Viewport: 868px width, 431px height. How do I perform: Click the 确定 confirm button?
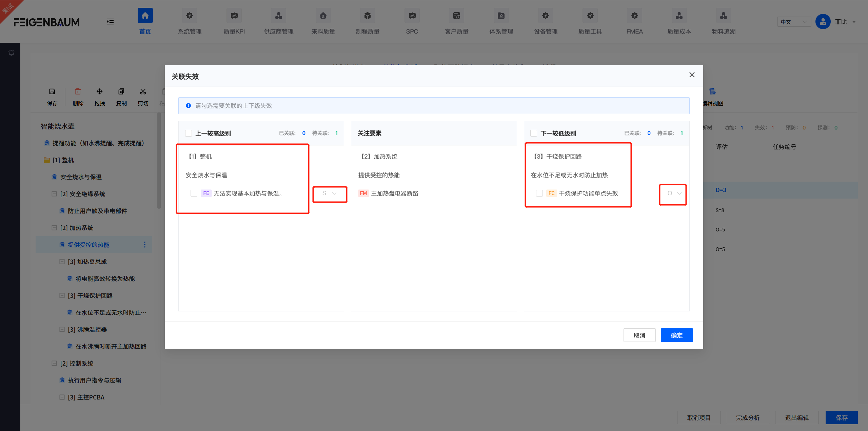coord(676,335)
